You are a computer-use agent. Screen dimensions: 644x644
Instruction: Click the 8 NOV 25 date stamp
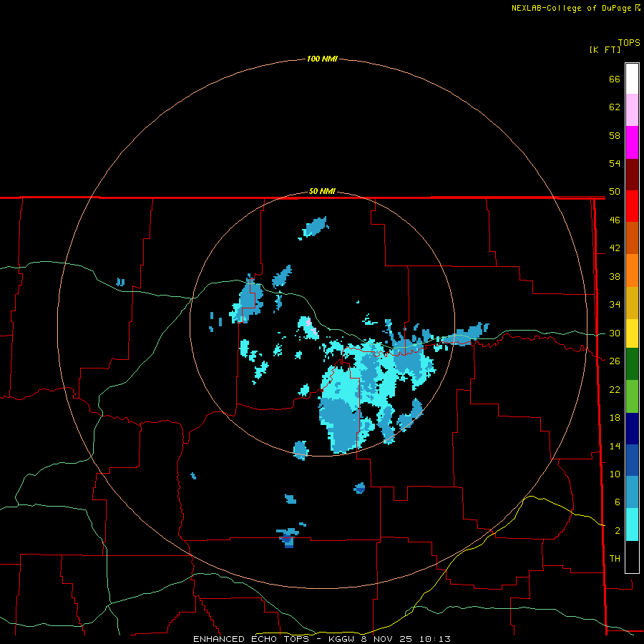coord(388,639)
